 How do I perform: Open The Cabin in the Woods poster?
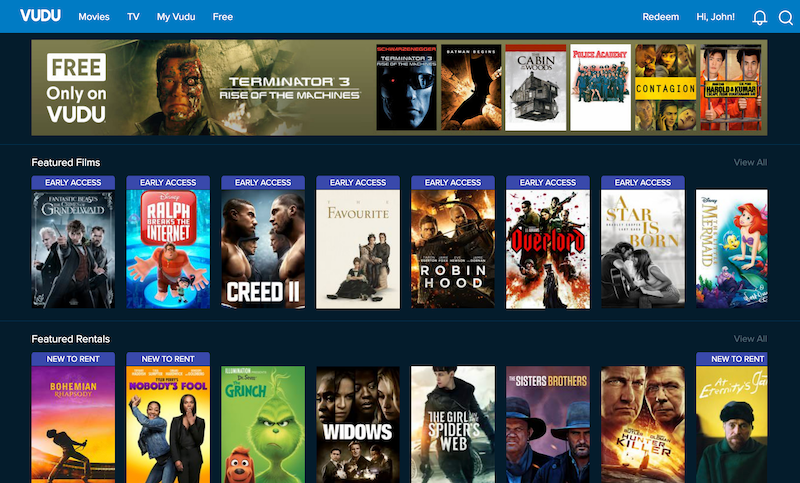point(536,87)
